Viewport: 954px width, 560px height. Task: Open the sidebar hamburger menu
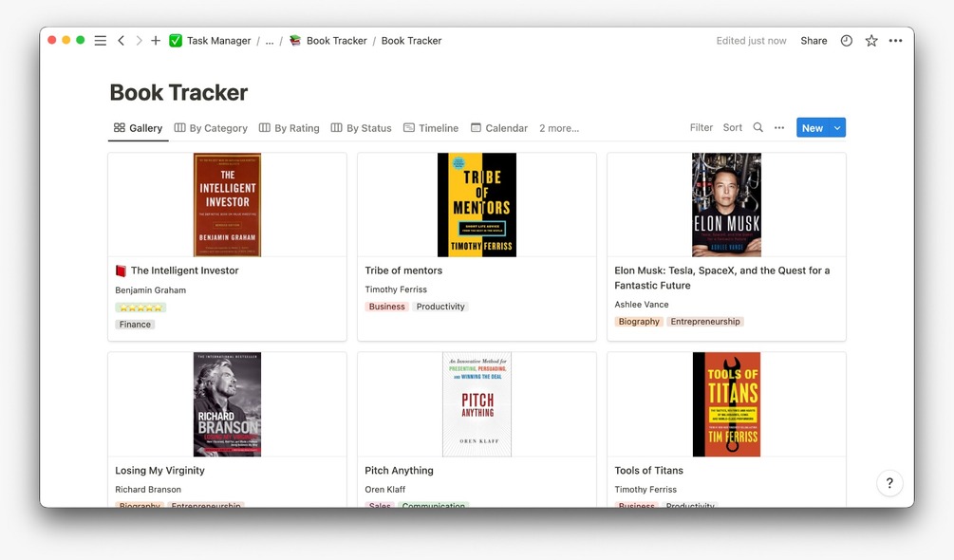(101, 41)
